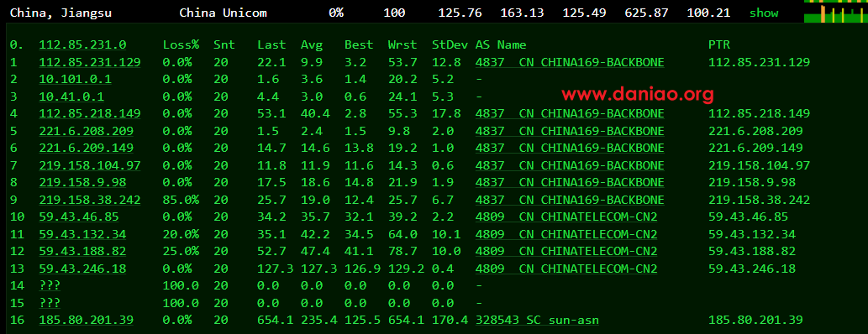
Task: Select the 20.0% loss value on hop 11
Action: (181, 234)
